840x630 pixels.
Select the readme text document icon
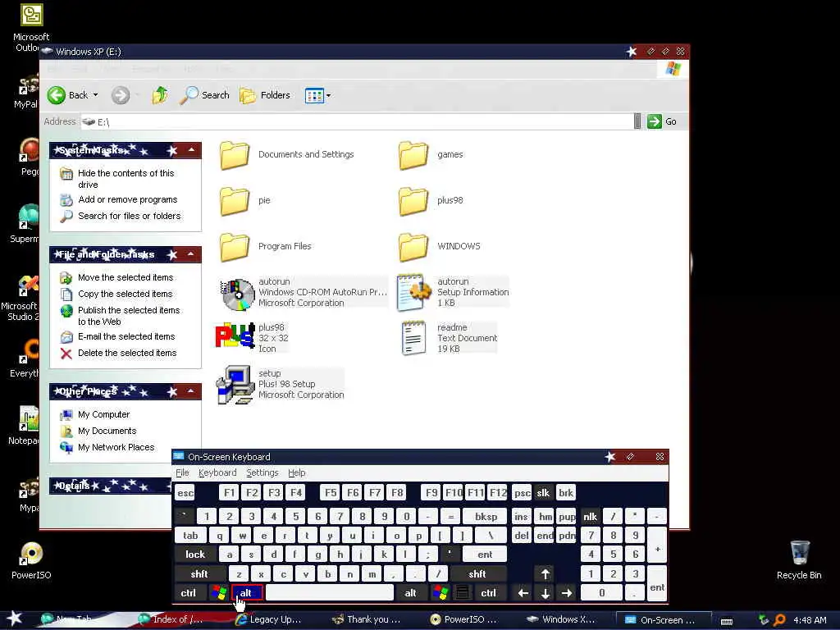coord(413,337)
